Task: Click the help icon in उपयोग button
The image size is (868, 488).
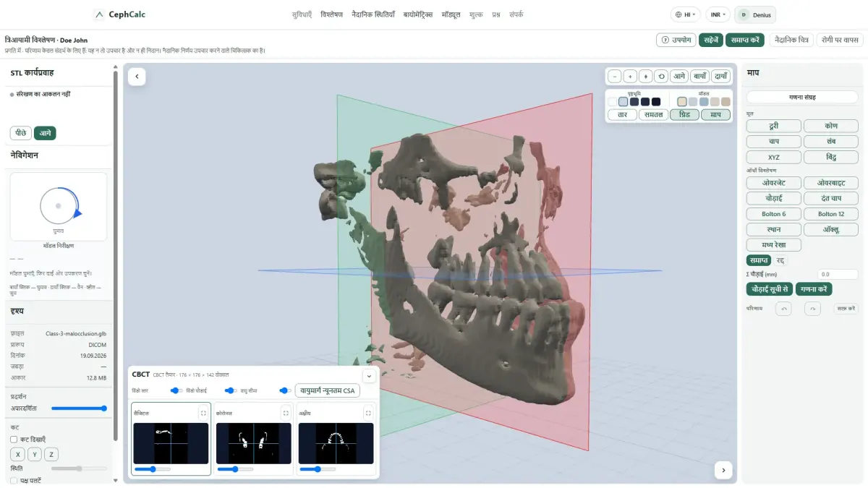Action: point(664,40)
